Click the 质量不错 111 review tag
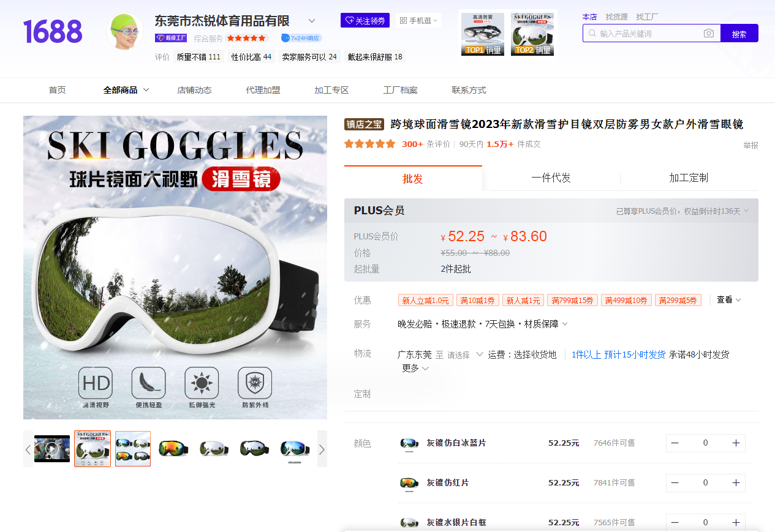The height and width of the screenshot is (532, 775). 198,57
